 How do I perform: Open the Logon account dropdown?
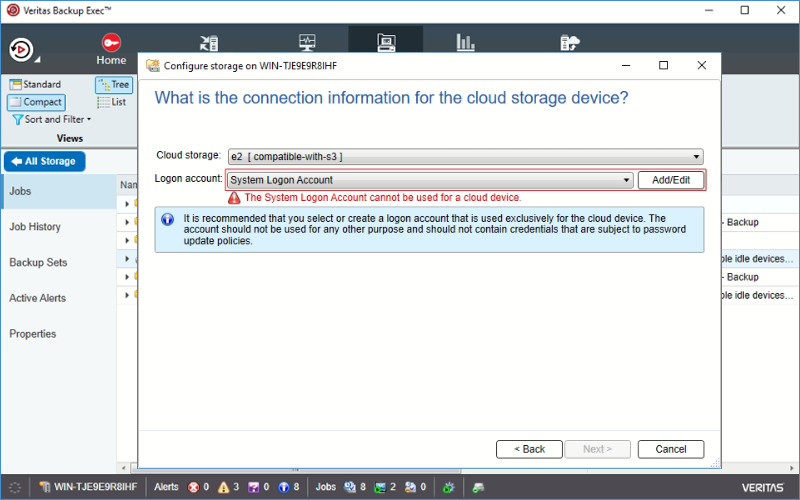click(x=430, y=180)
